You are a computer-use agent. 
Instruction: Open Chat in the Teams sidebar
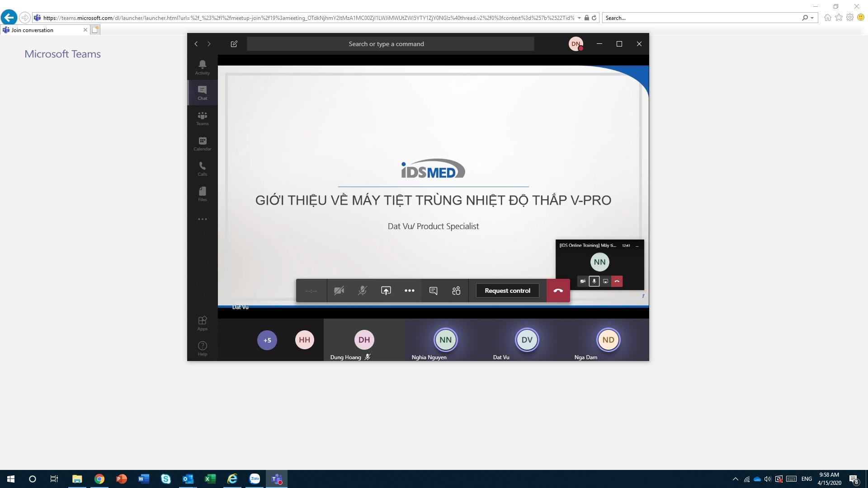click(202, 93)
